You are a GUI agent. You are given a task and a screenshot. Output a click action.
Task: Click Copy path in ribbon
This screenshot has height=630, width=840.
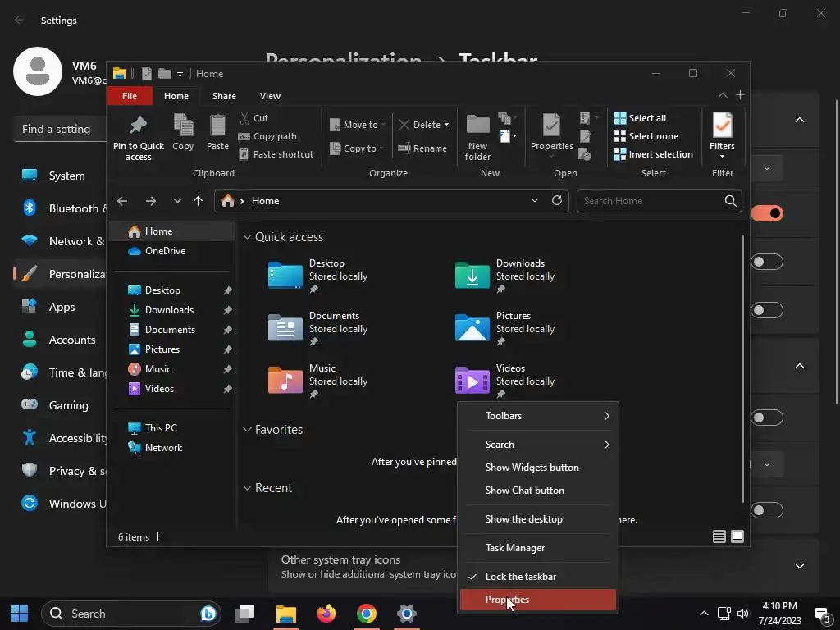coord(267,136)
